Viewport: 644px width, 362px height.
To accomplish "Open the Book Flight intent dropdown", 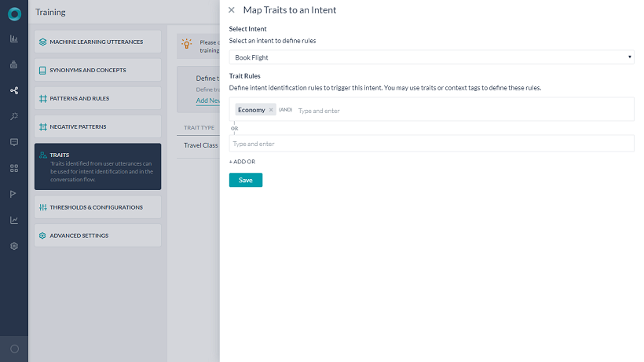I will click(x=432, y=57).
